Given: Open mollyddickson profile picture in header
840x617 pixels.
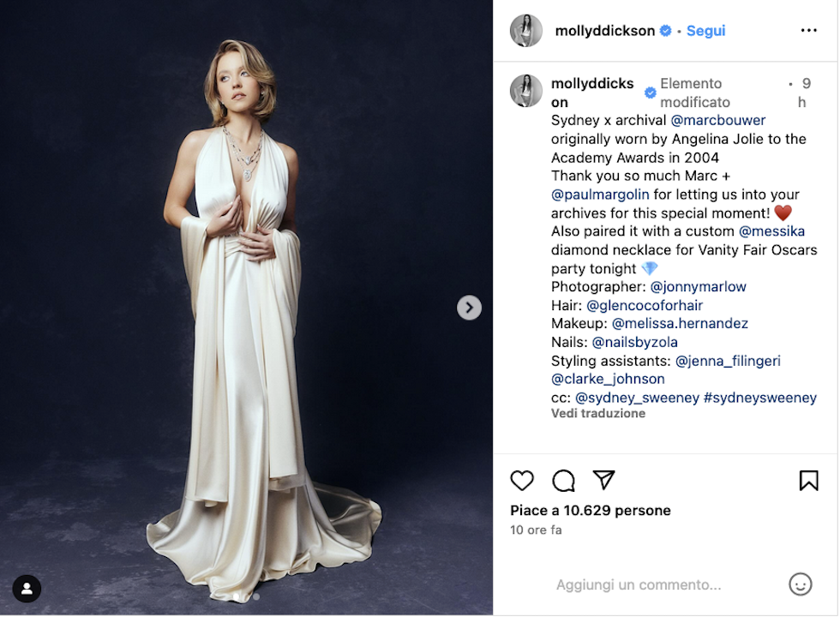Looking at the screenshot, I should [x=526, y=31].
